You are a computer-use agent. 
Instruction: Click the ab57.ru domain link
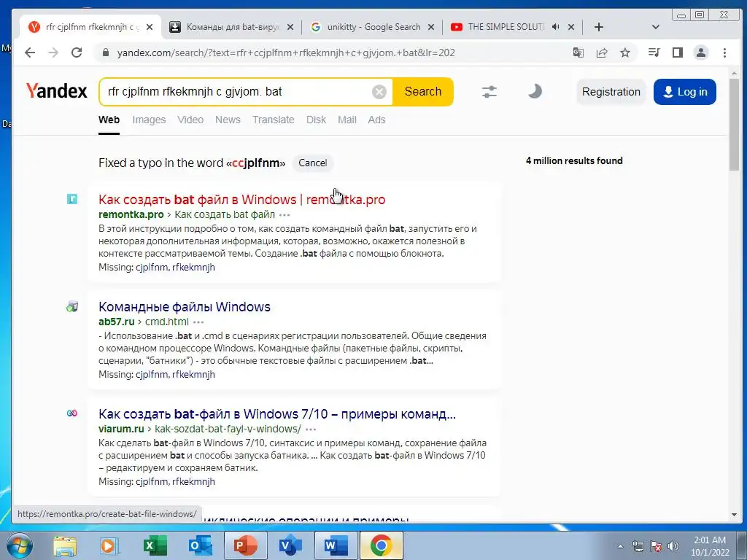coord(117,322)
